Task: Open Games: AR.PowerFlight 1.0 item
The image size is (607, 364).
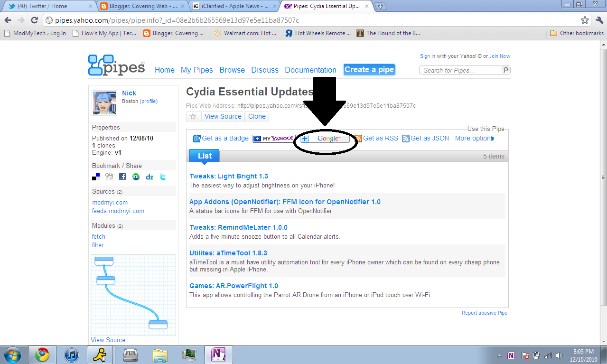Action: [234, 286]
